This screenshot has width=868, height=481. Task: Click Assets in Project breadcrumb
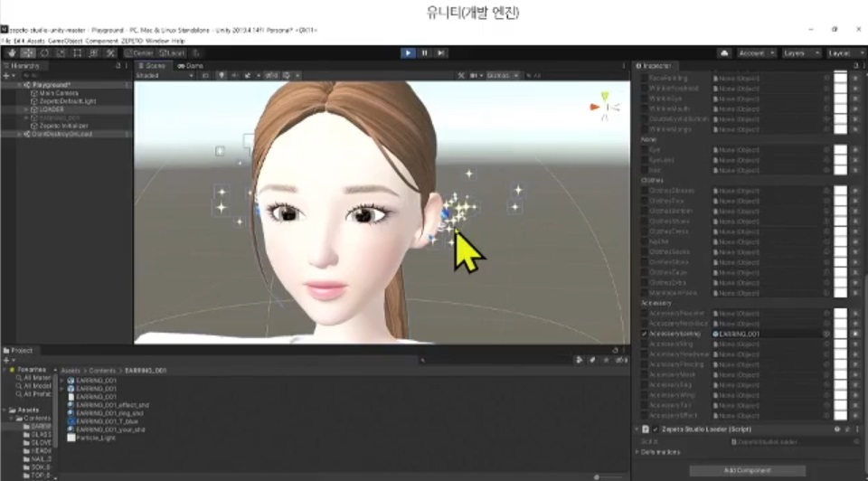point(71,371)
